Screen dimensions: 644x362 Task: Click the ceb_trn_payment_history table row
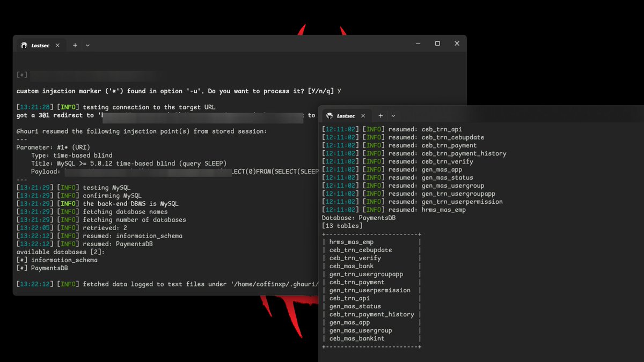click(x=371, y=314)
